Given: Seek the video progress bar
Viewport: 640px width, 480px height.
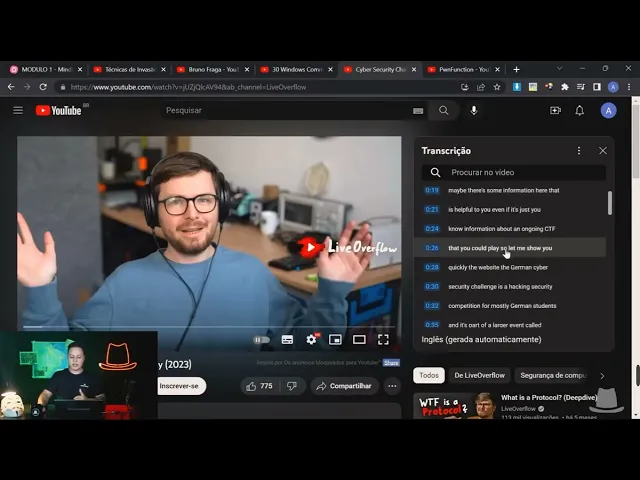Looking at the screenshot, I should (209, 327).
